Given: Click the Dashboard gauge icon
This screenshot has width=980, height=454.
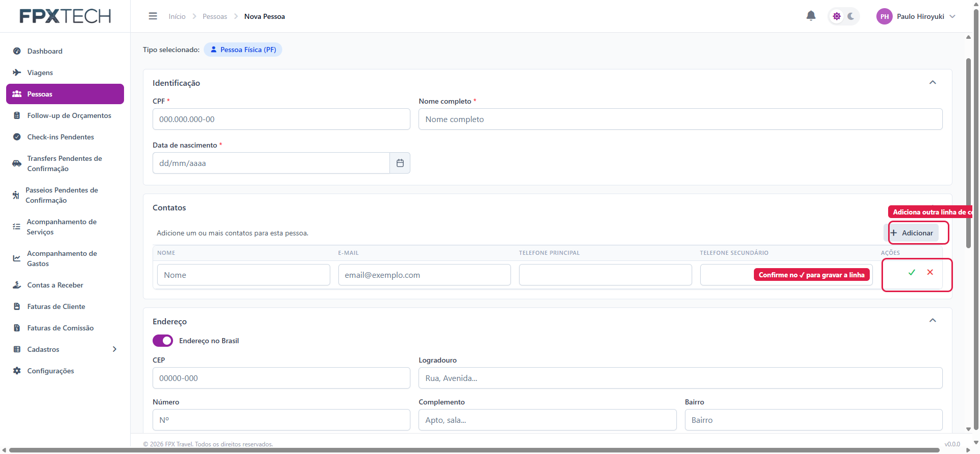Looking at the screenshot, I should (x=17, y=51).
